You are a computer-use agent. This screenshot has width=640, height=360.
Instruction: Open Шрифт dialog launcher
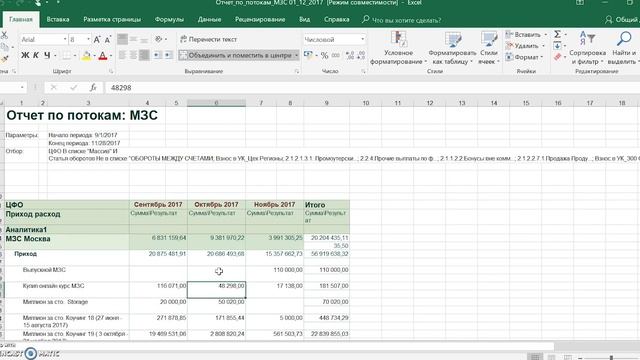click(111, 71)
